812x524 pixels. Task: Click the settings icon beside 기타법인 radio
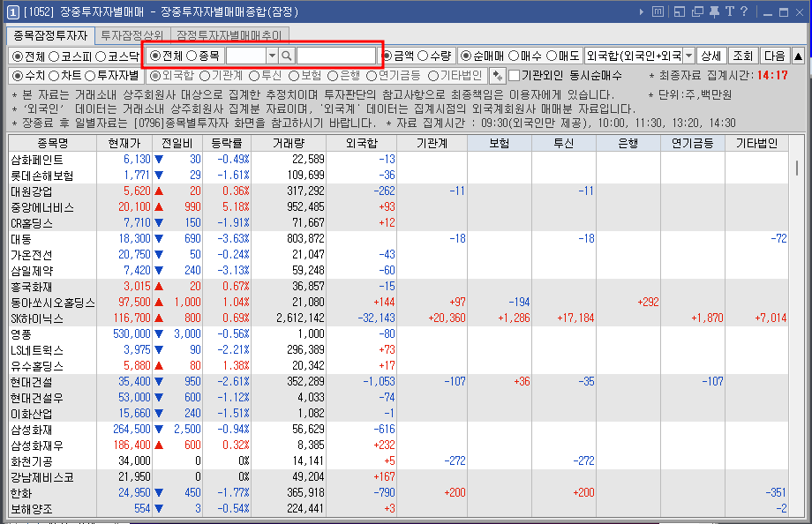click(497, 76)
